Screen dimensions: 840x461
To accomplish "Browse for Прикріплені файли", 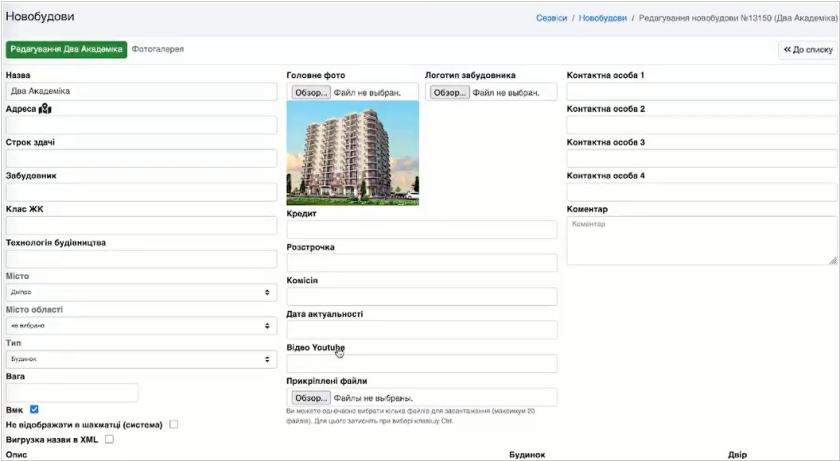I will (311, 397).
